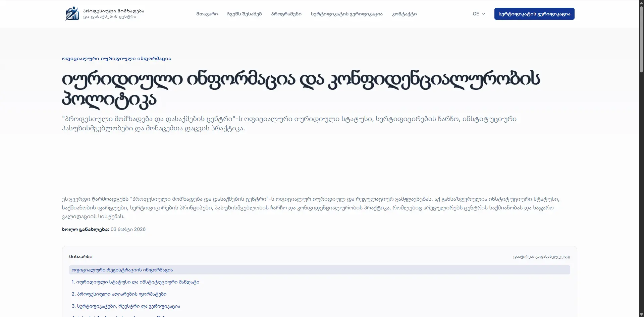Expand the GE language dropdown
Screen dimensions: 644x317
[479, 14]
